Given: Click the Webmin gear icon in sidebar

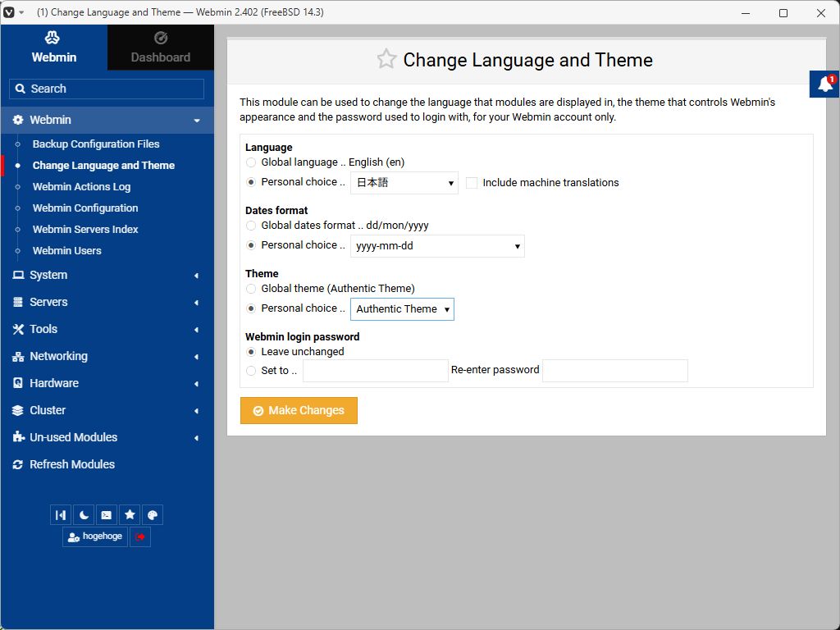Looking at the screenshot, I should (18, 120).
